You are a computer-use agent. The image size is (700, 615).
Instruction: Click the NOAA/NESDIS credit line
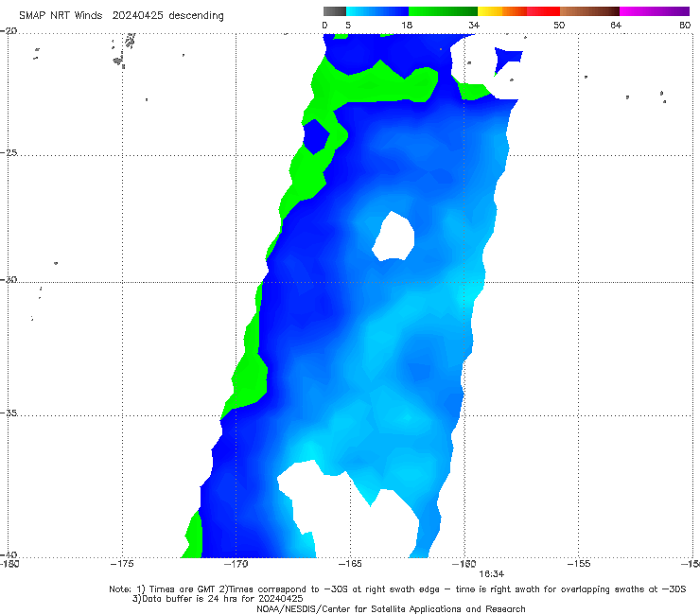click(391, 608)
